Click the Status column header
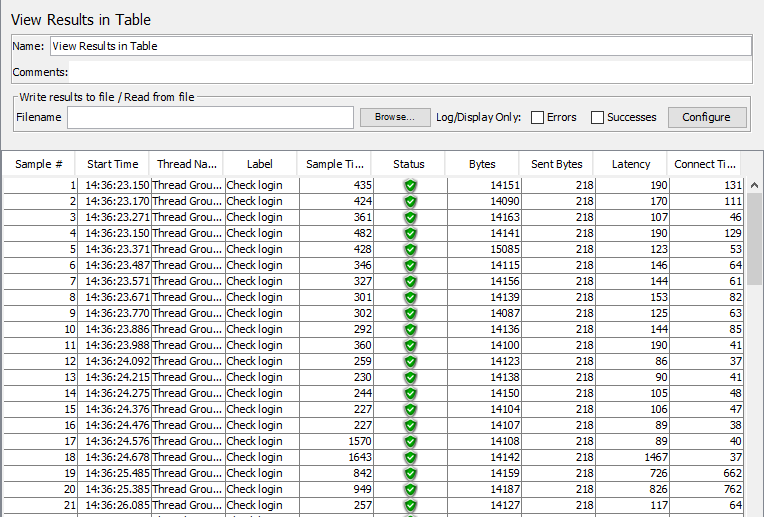The image size is (764, 517). tap(409, 164)
